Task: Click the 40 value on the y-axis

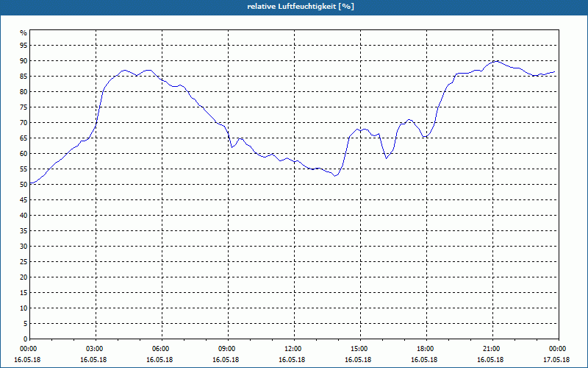Action: pos(24,215)
